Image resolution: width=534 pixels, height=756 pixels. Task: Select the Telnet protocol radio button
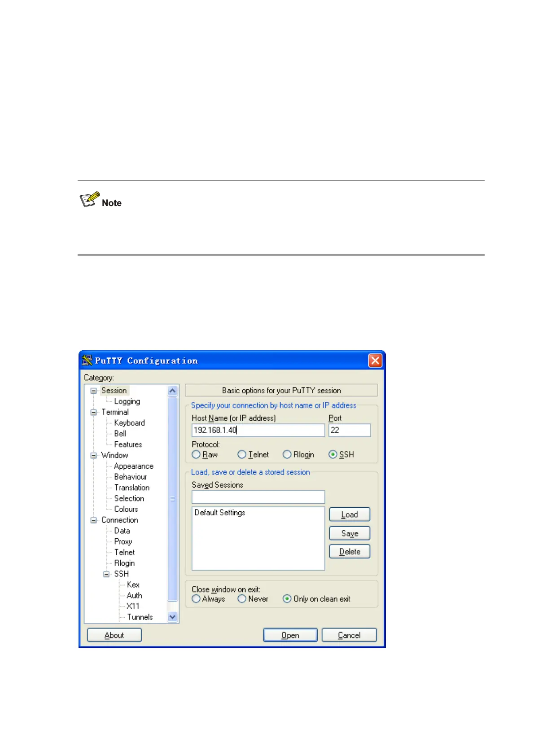pyautogui.click(x=242, y=454)
